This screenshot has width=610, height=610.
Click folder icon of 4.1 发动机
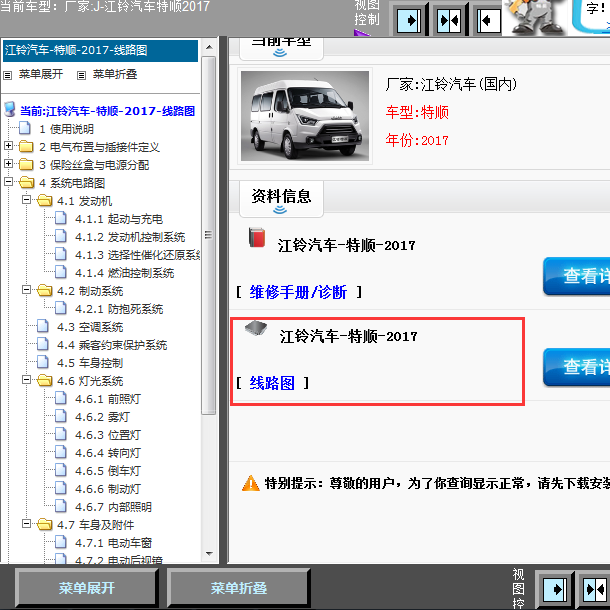(44, 200)
